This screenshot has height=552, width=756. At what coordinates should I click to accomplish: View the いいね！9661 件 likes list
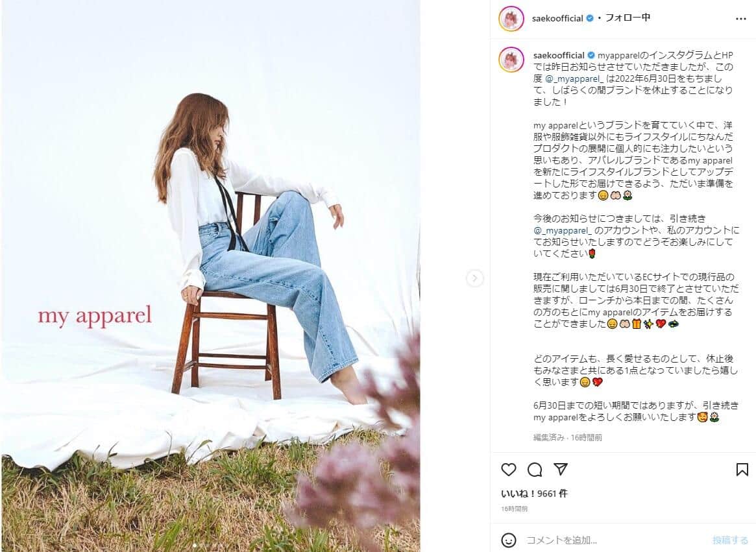[x=534, y=494]
